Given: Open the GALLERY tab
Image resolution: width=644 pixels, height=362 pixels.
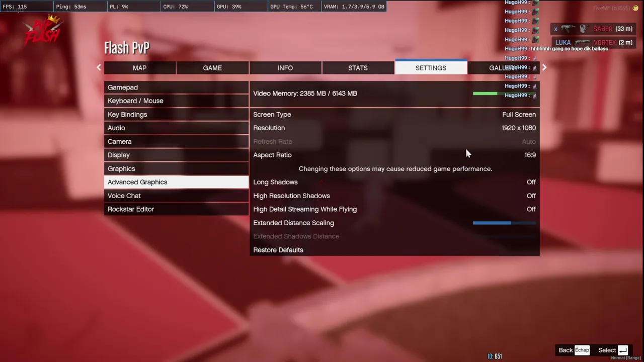Looking at the screenshot, I should pyautogui.click(x=504, y=68).
